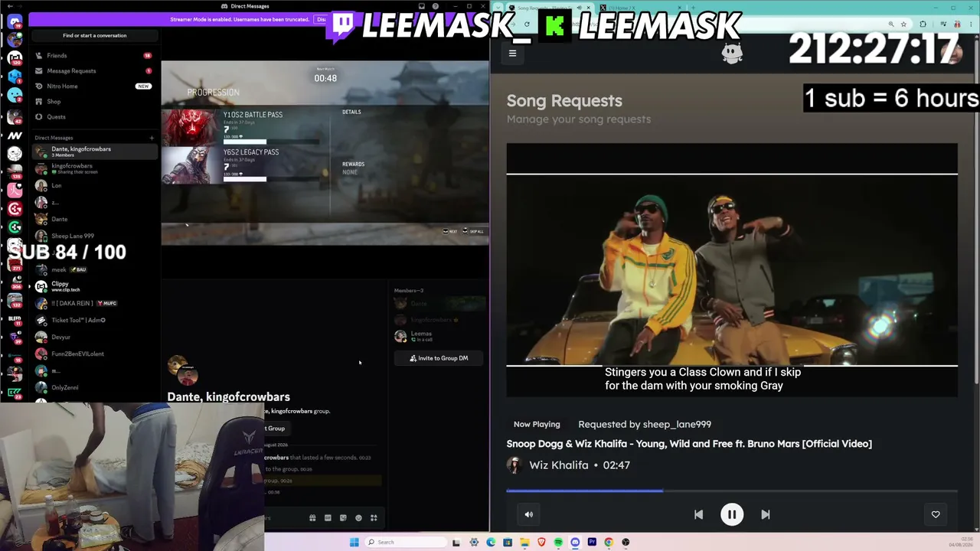Open Google Chrome from the taskbar

[x=609, y=542]
